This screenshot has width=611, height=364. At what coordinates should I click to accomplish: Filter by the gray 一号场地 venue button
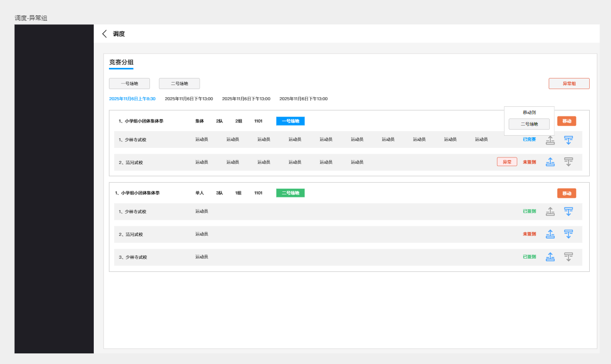(x=129, y=84)
